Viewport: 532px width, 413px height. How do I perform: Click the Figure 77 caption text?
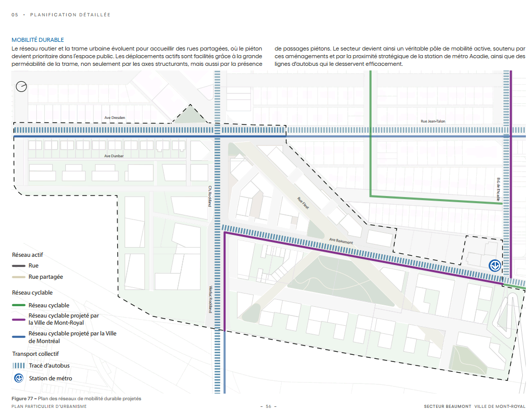[x=77, y=399]
